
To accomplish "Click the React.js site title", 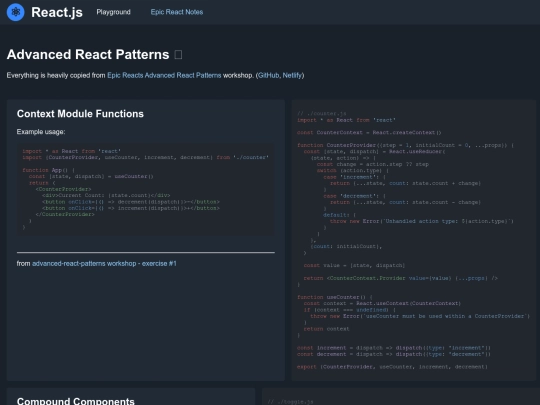I will [57, 12].
